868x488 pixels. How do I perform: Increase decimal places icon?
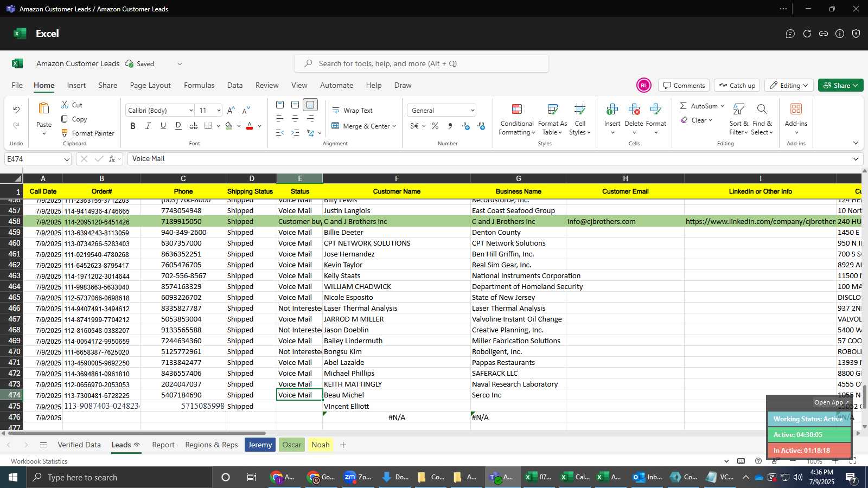[466, 126]
